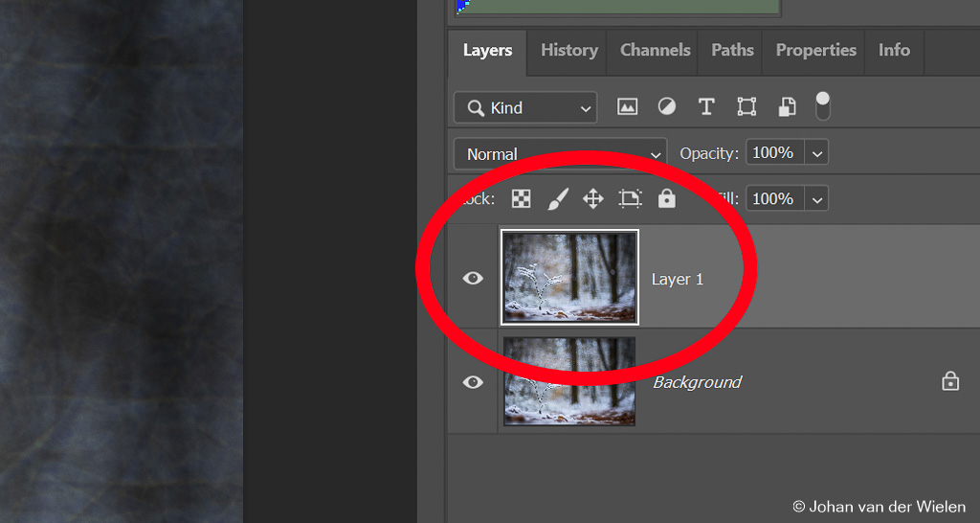Image resolution: width=980 pixels, height=523 pixels.
Task: Hide Layer 1 using eye icon
Action: [x=473, y=279]
